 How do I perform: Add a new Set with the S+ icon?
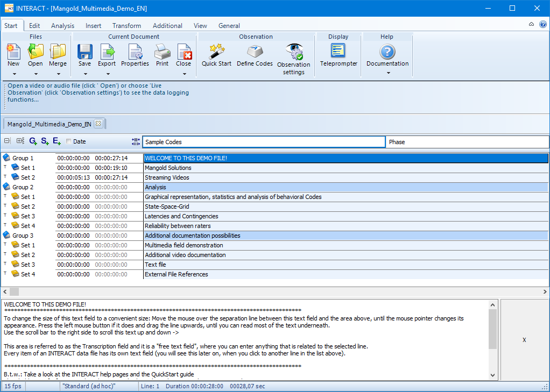tap(44, 140)
